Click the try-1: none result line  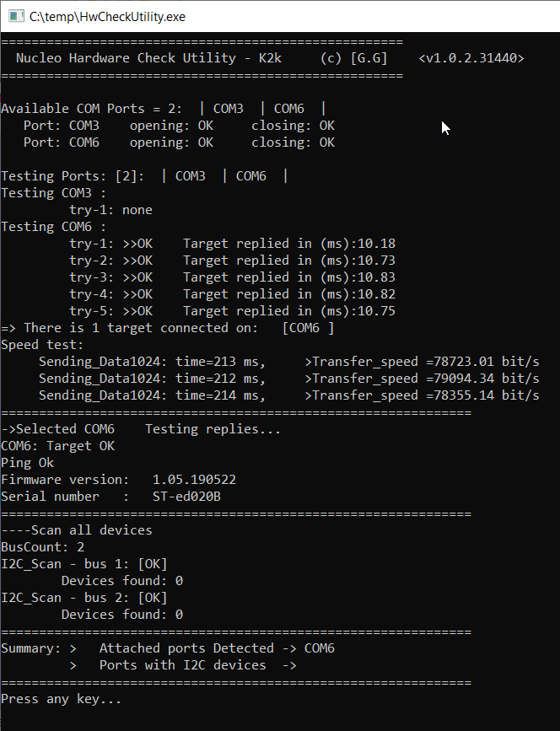111,210
